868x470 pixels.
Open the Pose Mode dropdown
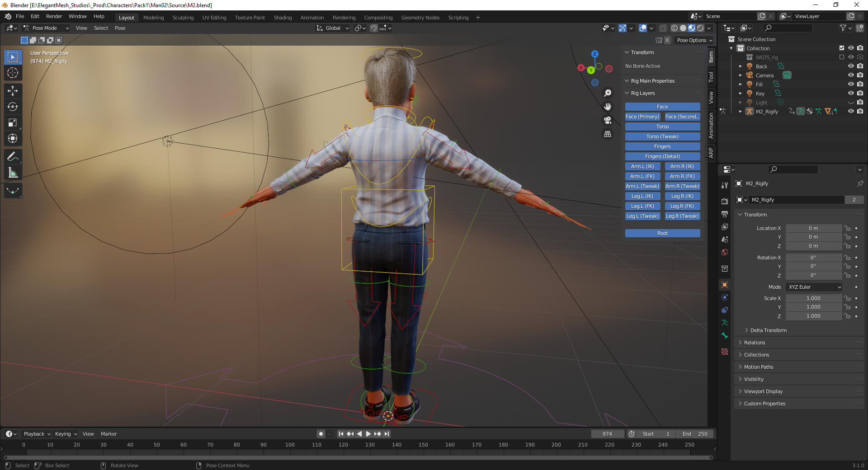coord(47,28)
